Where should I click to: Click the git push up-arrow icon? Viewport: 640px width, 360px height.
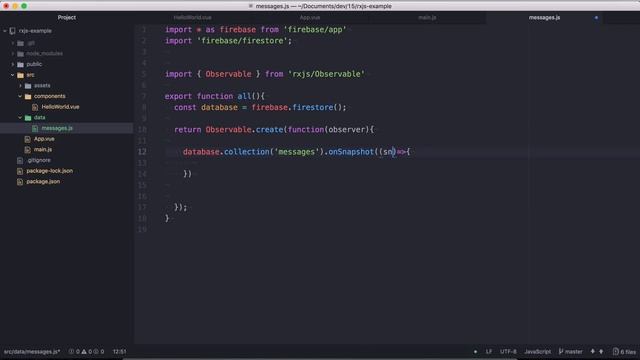pos(601,352)
